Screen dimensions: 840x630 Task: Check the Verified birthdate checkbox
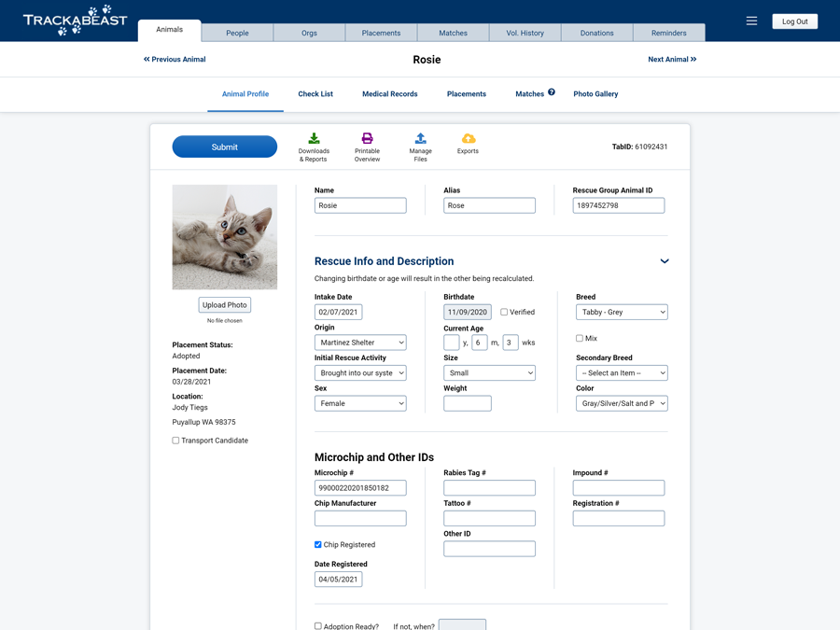(503, 312)
